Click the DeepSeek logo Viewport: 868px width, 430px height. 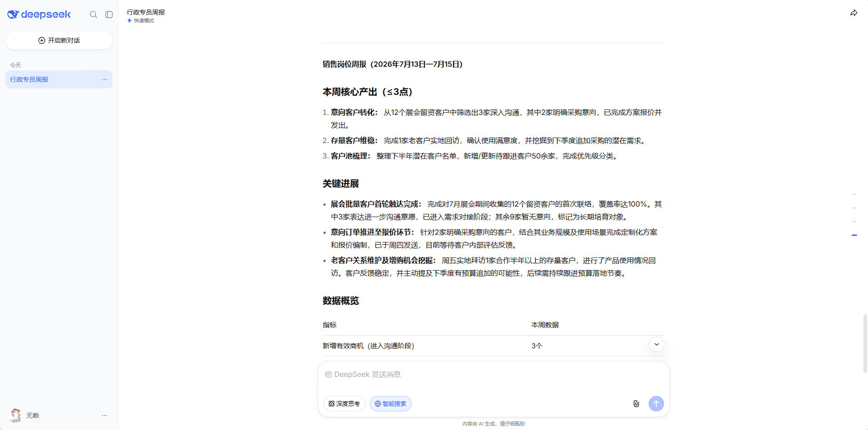pyautogui.click(x=39, y=15)
